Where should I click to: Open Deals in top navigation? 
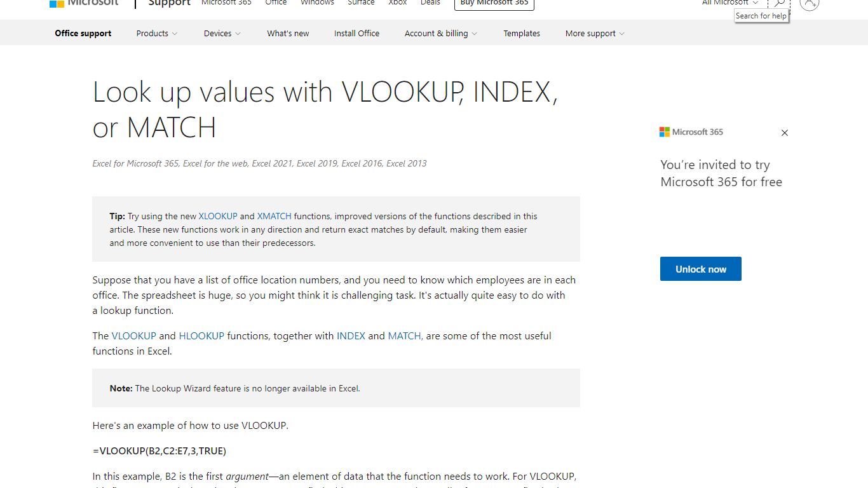(430, 3)
